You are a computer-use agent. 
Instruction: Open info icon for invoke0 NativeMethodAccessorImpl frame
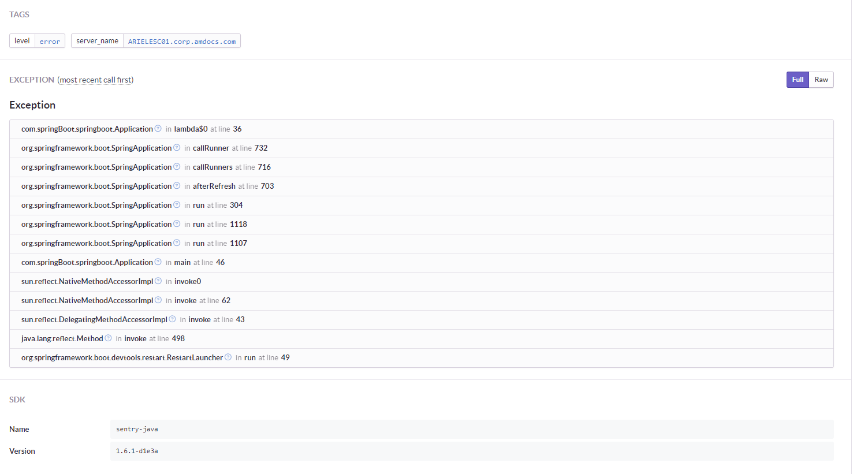tap(158, 281)
